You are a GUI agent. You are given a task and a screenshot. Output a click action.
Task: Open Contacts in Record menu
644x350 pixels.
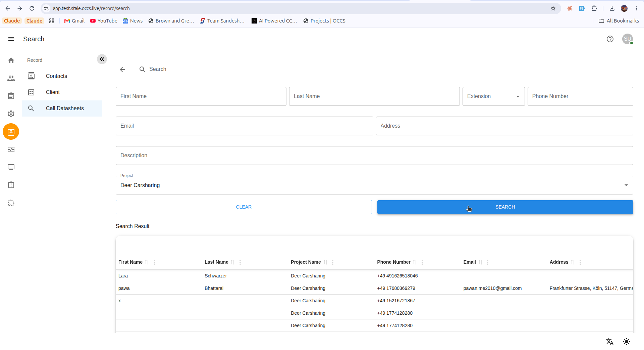coord(62,76)
